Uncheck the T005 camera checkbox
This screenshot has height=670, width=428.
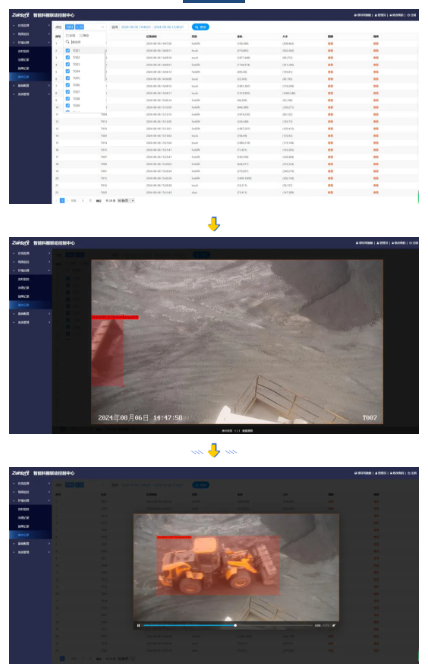[x=68, y=78]
